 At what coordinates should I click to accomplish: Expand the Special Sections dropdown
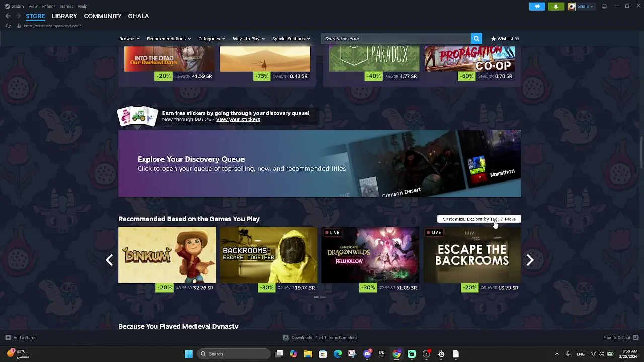[x=291, y=39]
